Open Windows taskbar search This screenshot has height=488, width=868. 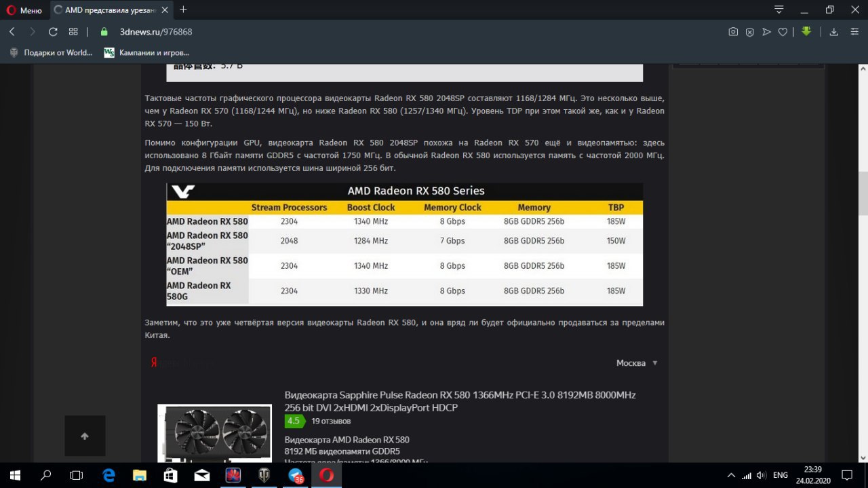tap(46, 475)
